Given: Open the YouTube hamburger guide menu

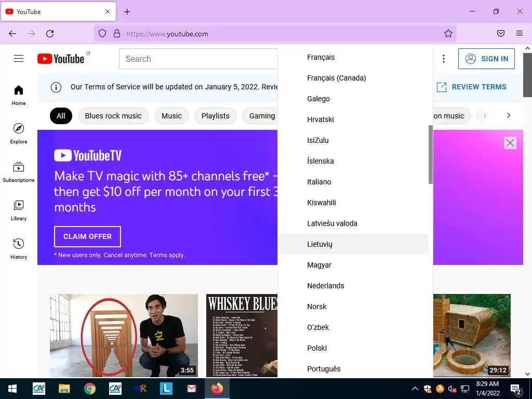Looking at the screenshot, I should pyautogui.click(x=19, y=59).
